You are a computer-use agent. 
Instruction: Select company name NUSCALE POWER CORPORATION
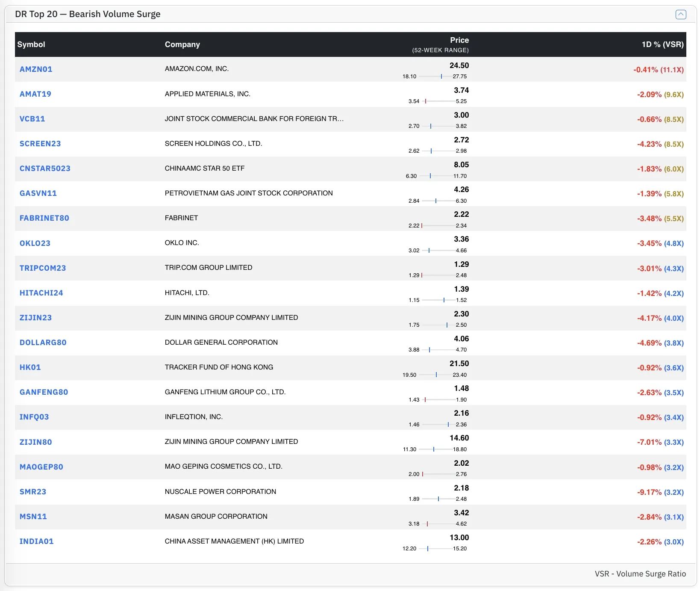[221, 492]
